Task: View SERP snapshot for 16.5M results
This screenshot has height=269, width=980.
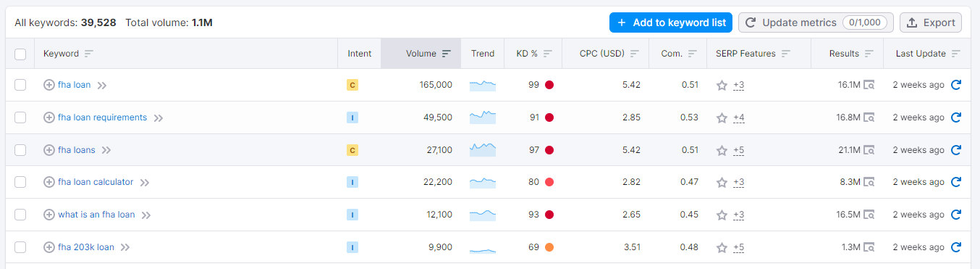Action: [x=869, y=215]
